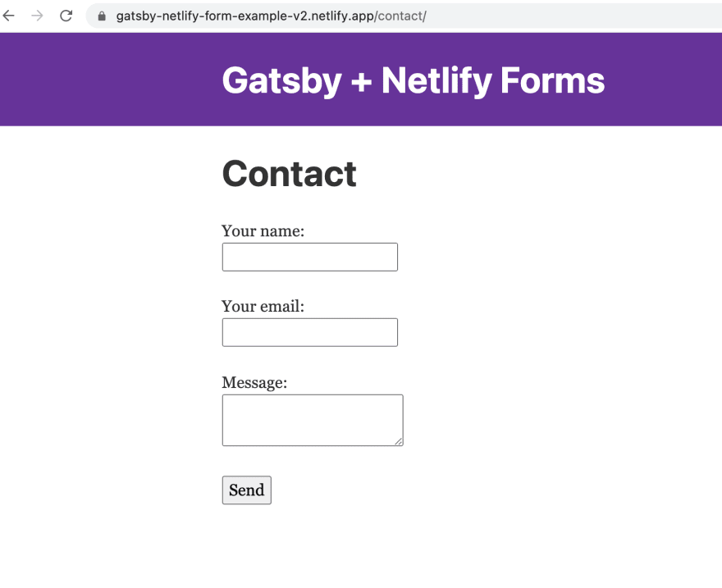The image size is (722, 588).
Task: Click the "Your name:" label
Action: (263, 231)
